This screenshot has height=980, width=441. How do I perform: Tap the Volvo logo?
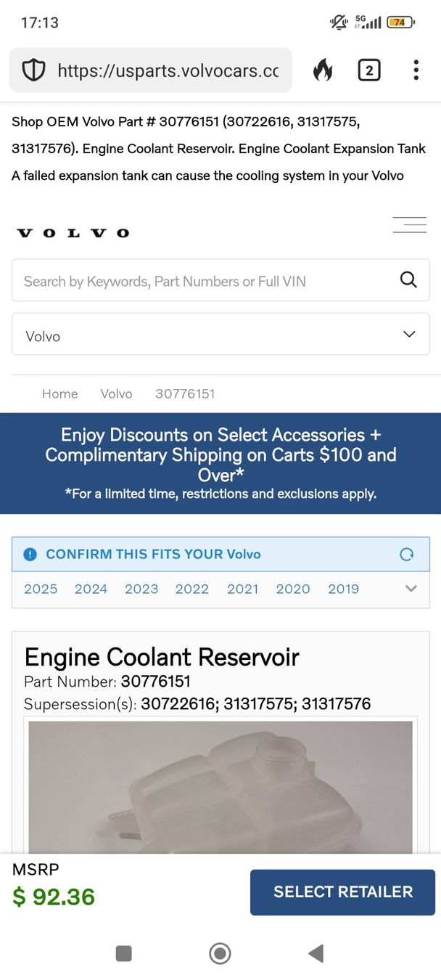(x=73, y=233)
